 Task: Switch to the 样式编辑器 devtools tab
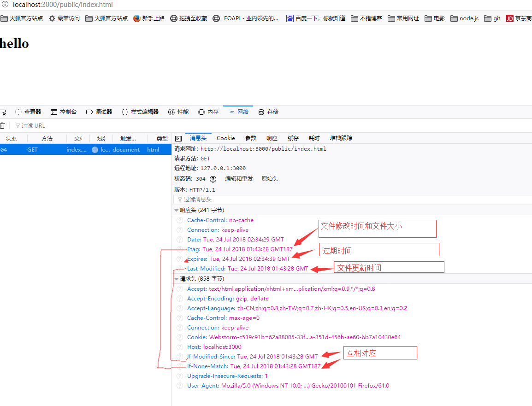(140, 112)
